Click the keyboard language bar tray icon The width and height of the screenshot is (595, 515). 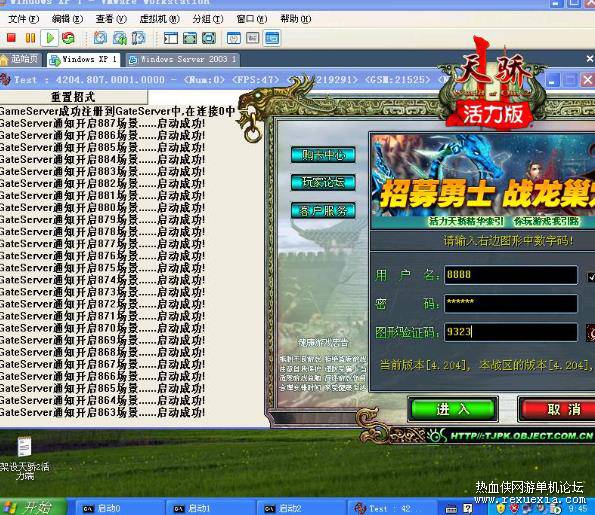tap(451, 508)
